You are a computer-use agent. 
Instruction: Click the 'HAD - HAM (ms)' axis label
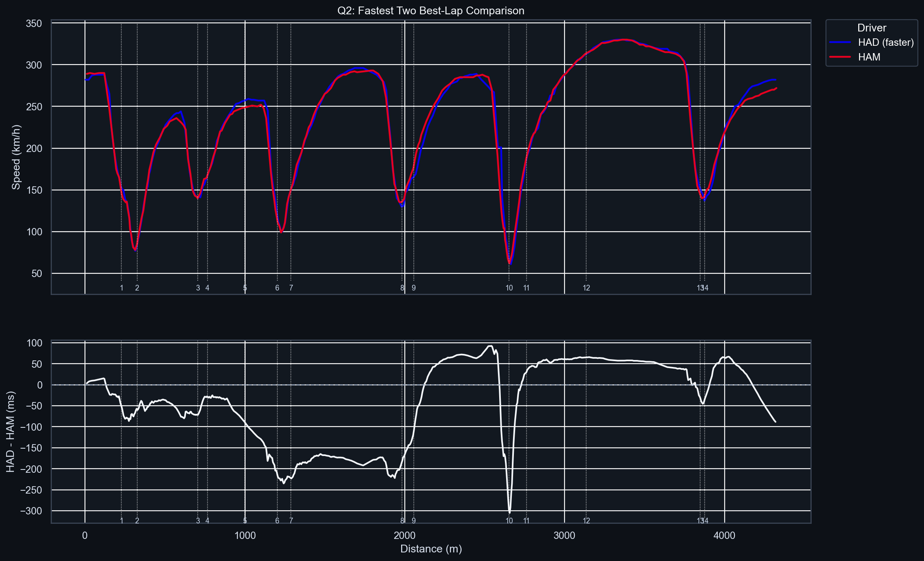tap(11, 432)
